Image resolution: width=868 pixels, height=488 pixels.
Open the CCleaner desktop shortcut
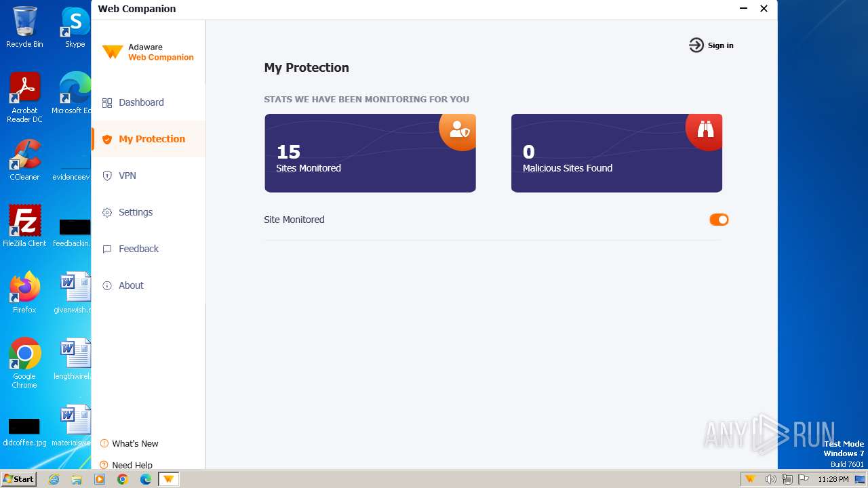coord(24,160)
